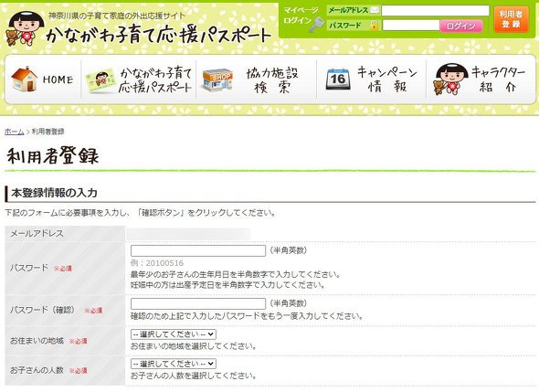Follow the ホーム breadcrumb link

[x=14, y=132]
